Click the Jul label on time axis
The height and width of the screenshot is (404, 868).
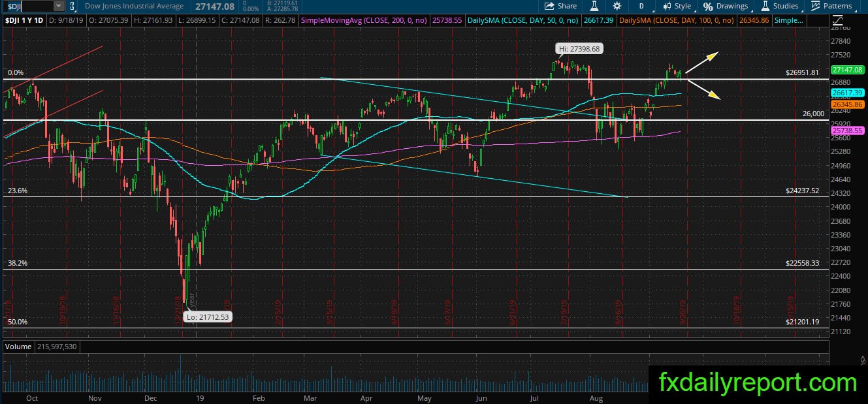[534, 397]
